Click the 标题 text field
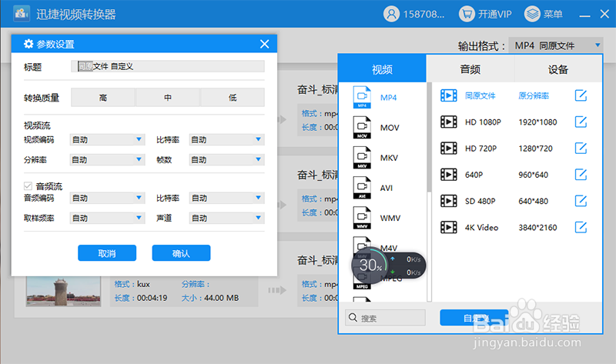 [x=168, y=66]
